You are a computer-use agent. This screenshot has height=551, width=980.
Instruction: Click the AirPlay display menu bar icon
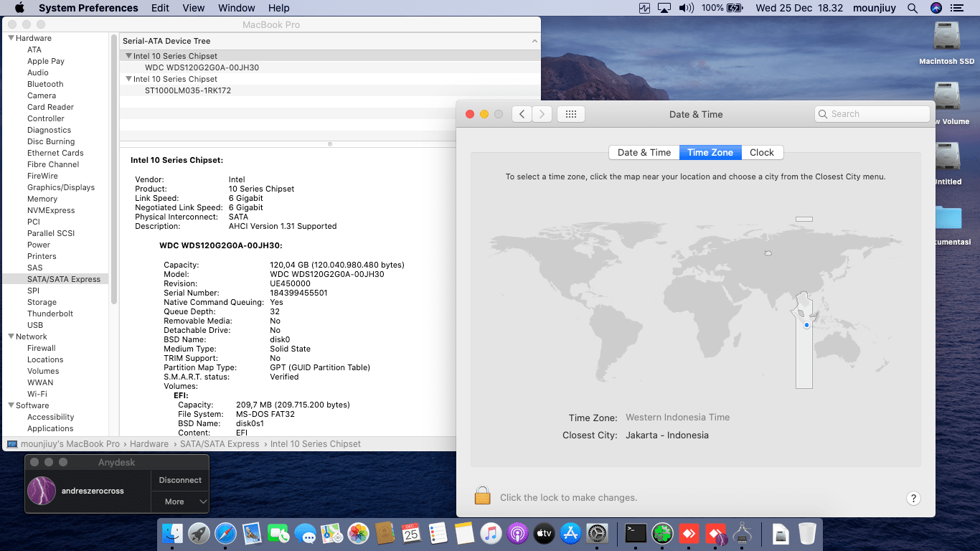click(664, 8)
